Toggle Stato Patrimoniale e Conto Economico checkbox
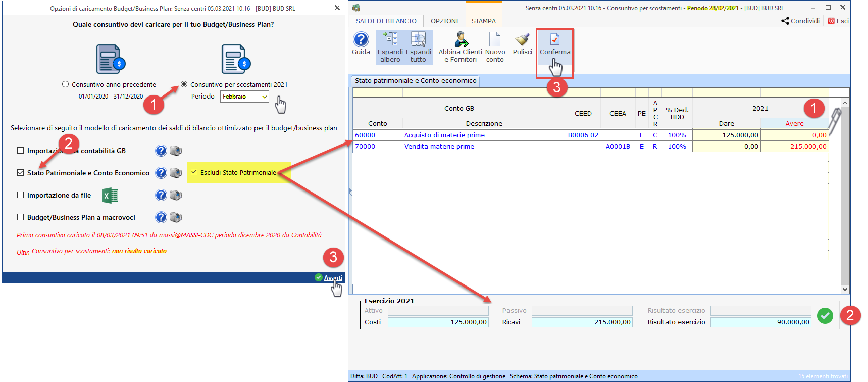This screenshot has width=868, height=382. [21, 173]
